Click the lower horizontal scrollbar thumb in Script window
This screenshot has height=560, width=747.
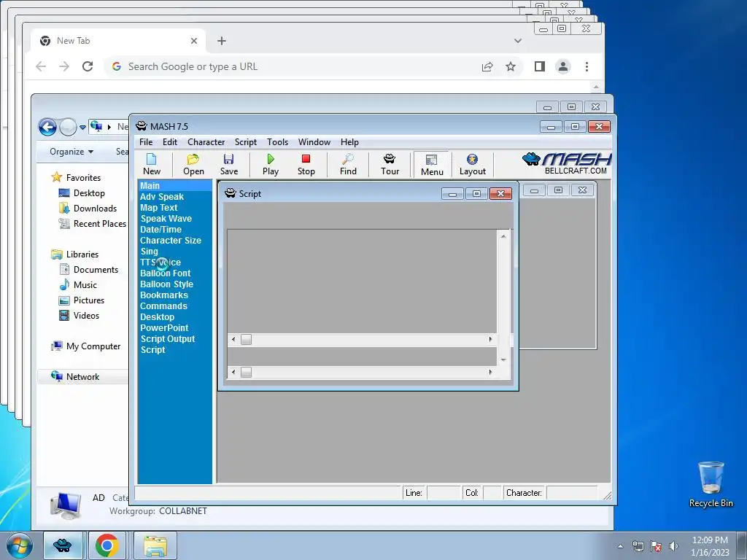[246, 373]
